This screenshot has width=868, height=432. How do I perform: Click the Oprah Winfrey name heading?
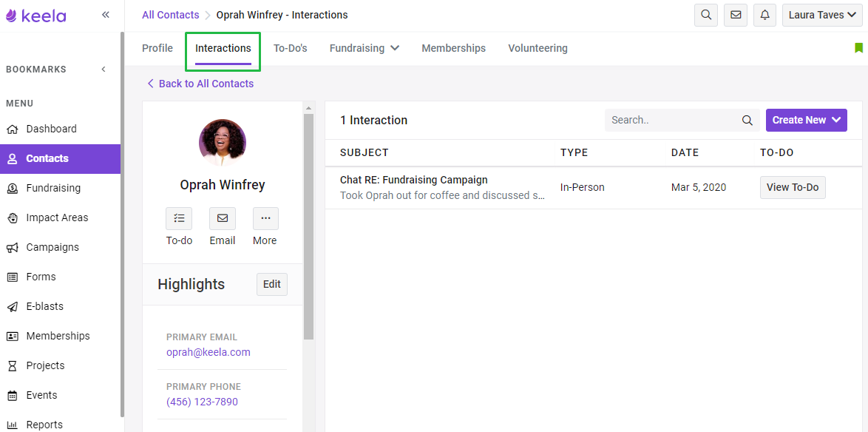pos(223,185)
